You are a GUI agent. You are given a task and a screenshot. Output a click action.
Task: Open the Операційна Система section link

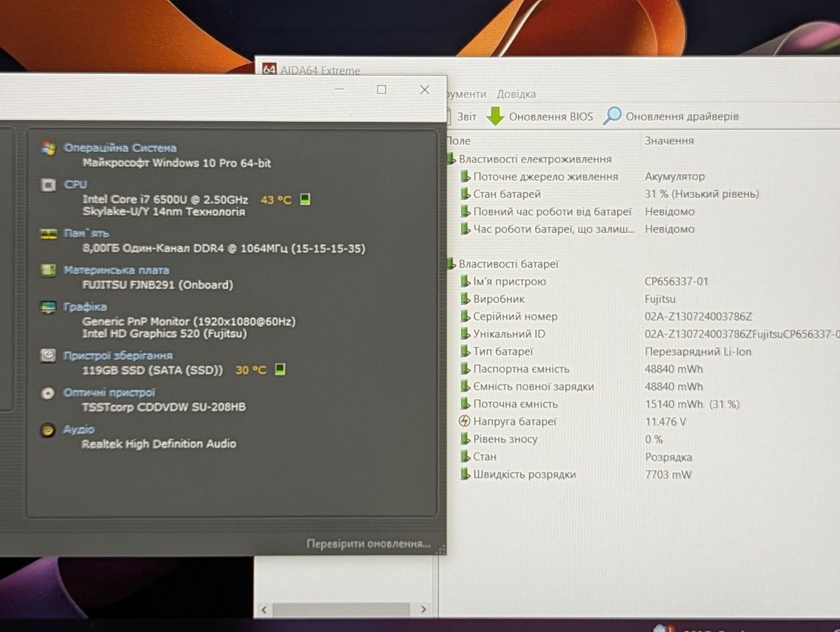[120, 148]
